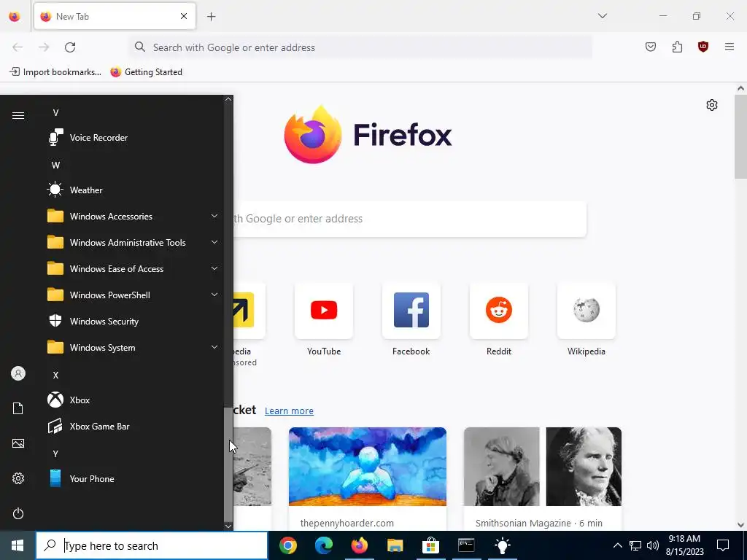Open File Explorer from taskbar
Screen dimensions: 747x560
[x=395, y=545]
